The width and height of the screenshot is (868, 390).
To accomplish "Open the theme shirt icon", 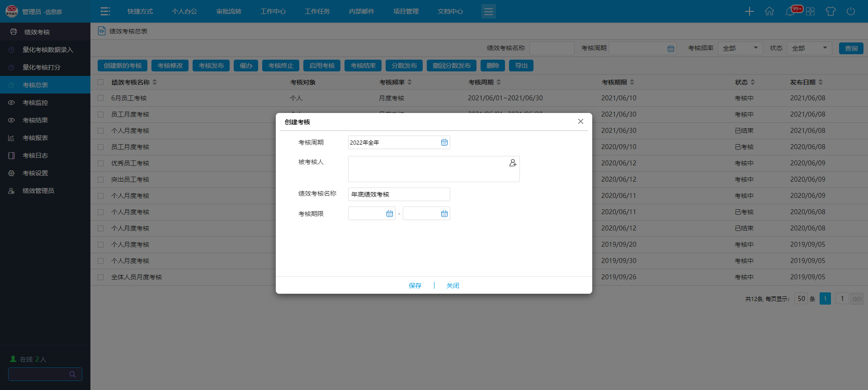I will click(x=830, y=11).
